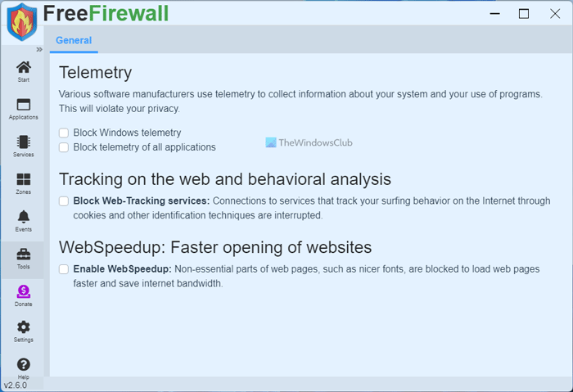The image size is (573, 392).
Task: Switch to the General tab
Action: (74, 40)
